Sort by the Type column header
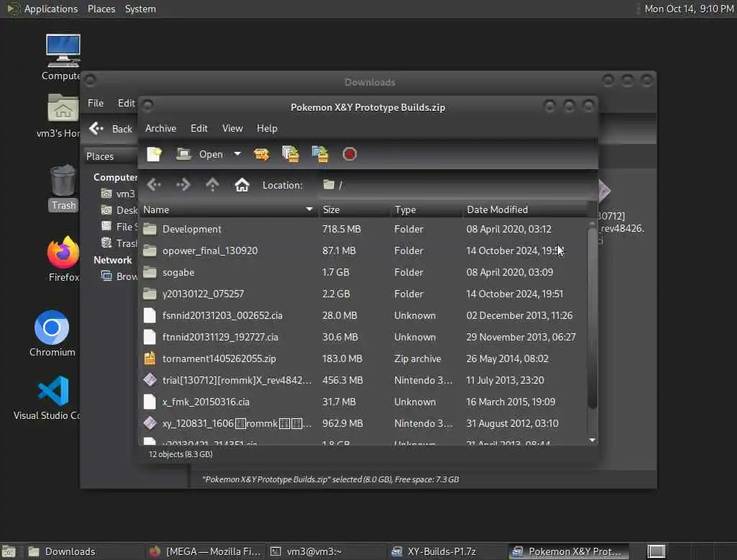The width and height of the screenshot is (737, 560). tap(426, 209)
